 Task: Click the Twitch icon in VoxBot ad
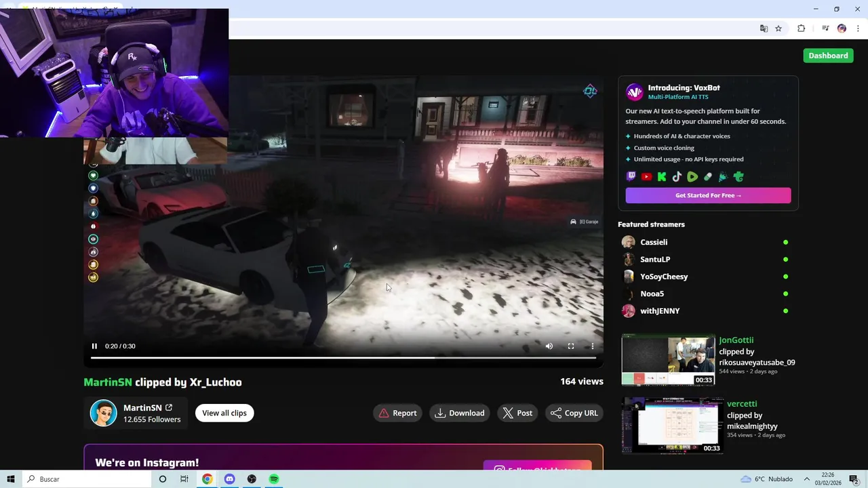[631, 177]
